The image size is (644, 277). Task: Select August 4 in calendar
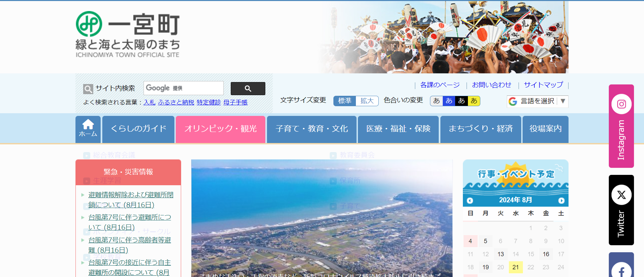(x=470, y=241)
